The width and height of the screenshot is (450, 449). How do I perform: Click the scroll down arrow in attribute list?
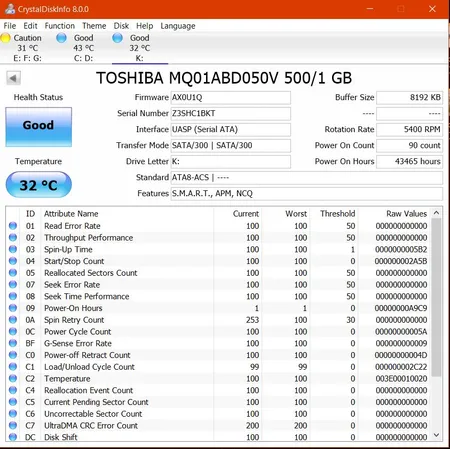(436, 435)
